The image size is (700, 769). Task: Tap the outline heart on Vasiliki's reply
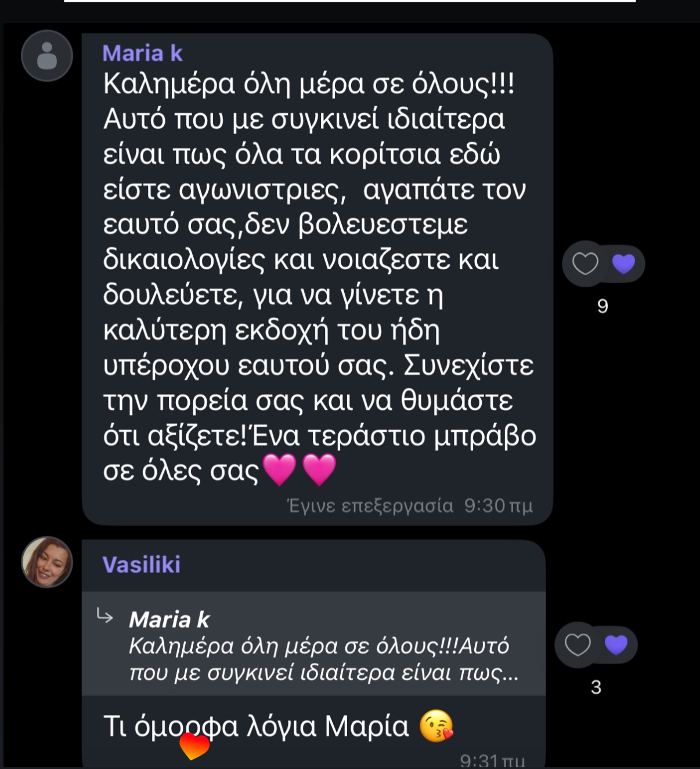(x=578, y=645)
